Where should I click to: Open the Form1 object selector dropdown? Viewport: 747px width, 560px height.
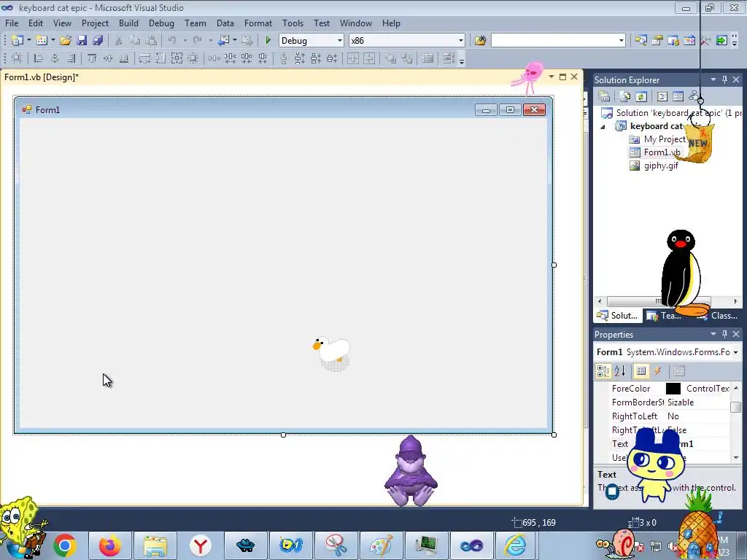pyautogui.click(x=735, y=352)
